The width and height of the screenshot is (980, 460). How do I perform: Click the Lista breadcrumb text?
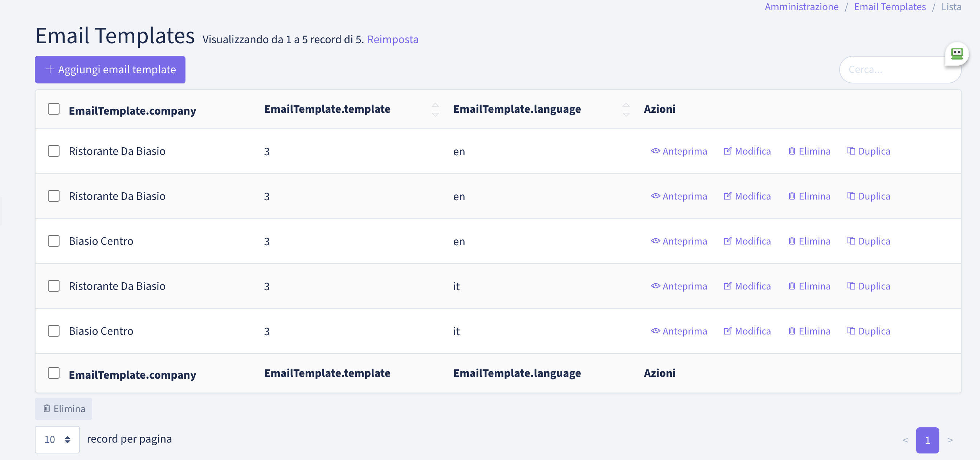coord(951,7)
